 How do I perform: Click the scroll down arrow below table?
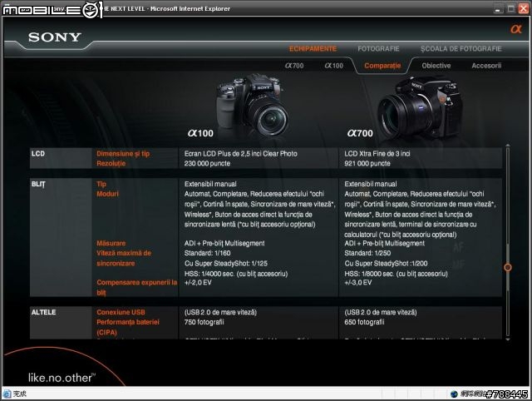tap(508, 339)
